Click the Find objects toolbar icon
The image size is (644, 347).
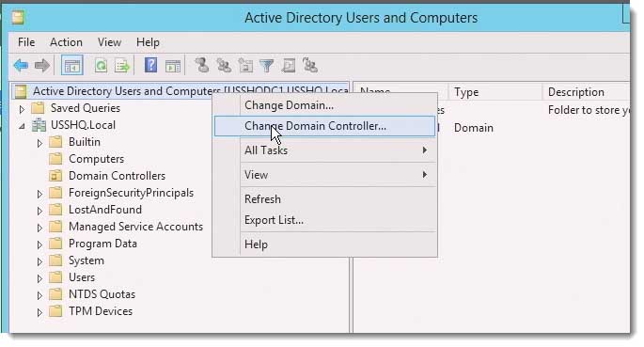click(289, 65)
